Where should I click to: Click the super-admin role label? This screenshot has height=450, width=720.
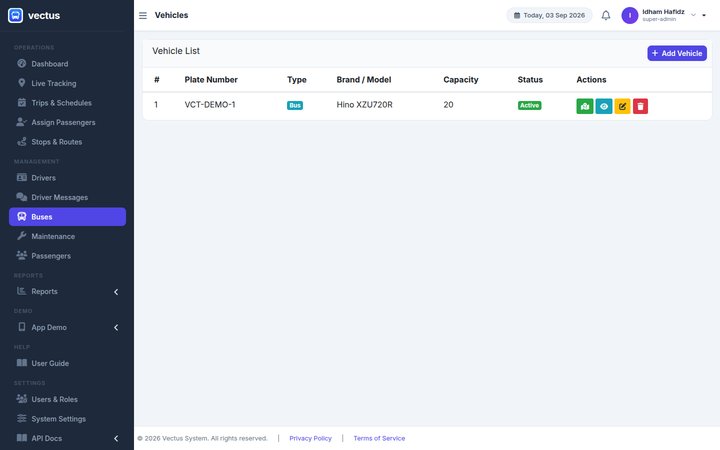pyautogui.click(x=659, y=19)
